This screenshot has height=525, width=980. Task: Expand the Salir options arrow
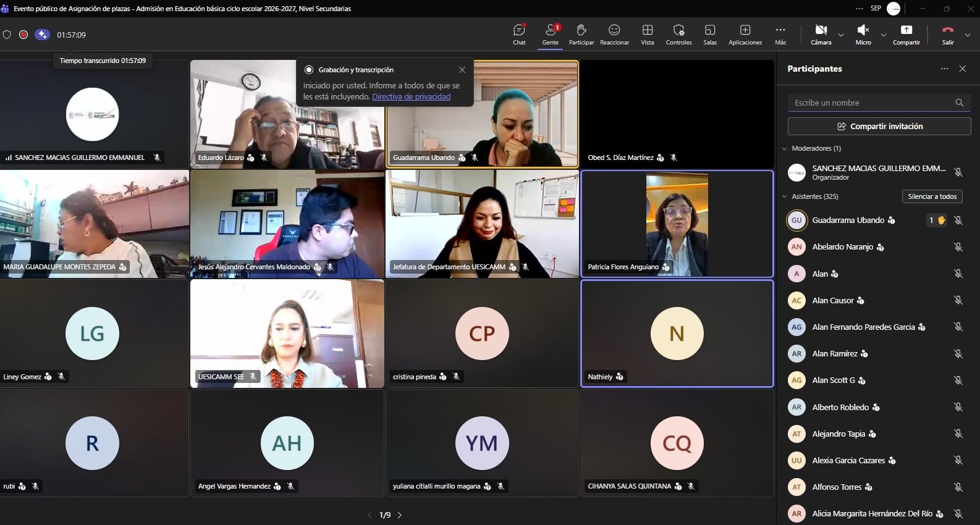968,35
